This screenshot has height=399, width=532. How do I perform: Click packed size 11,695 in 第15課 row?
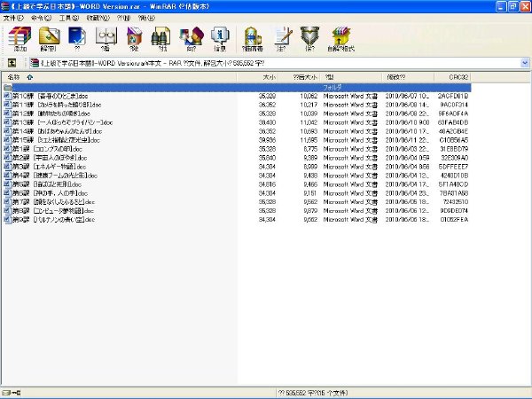(x=309, y=140)
